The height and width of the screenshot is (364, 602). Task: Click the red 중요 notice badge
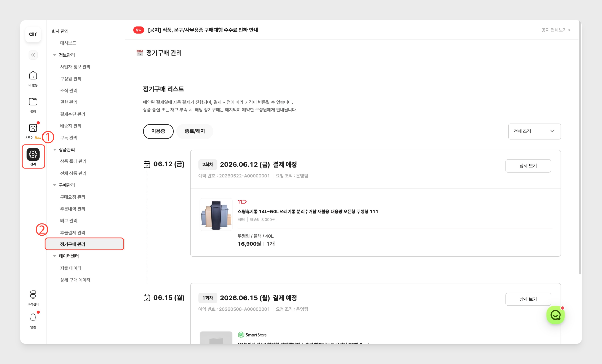(139, 30)
